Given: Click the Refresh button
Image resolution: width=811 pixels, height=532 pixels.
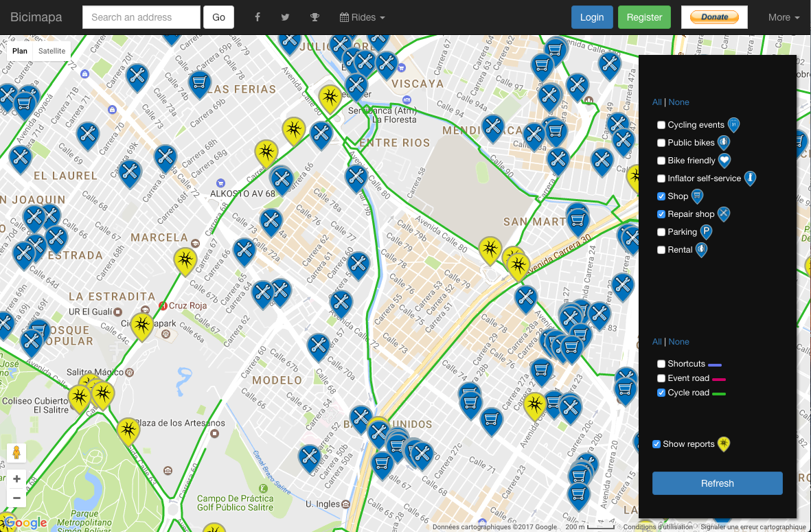Looking at the screenshot, I should [717, 483].
